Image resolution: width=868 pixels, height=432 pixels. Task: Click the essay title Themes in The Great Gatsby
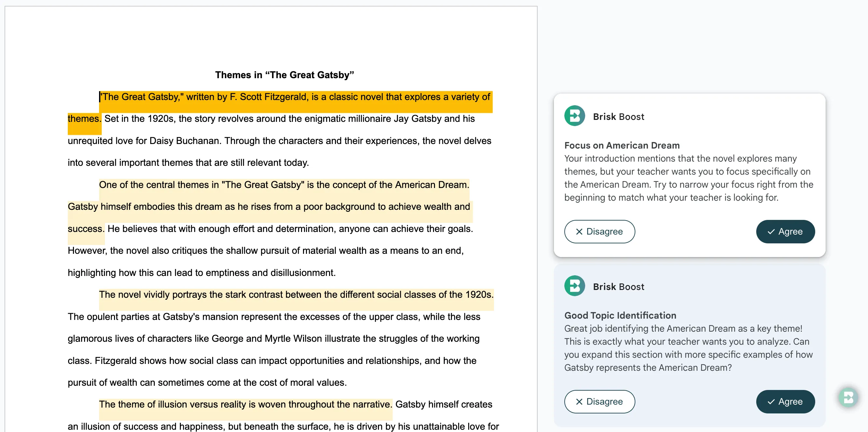[284, 75]
